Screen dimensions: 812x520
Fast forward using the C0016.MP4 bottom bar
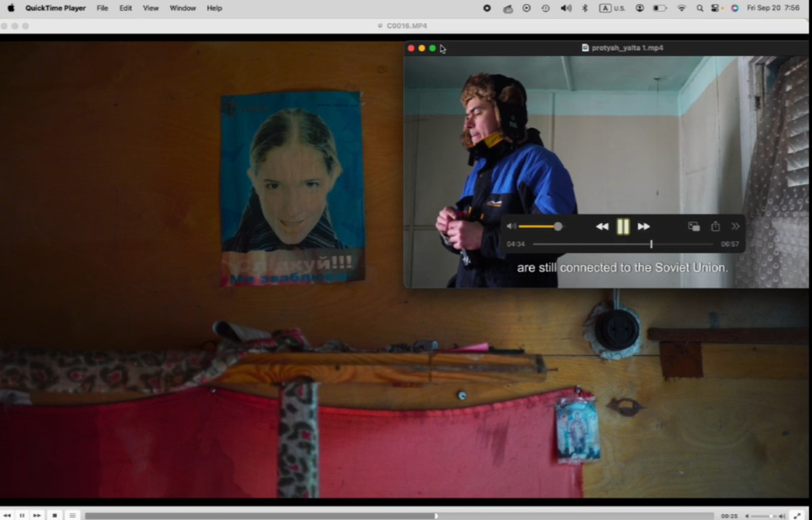pyautogui.click(x=37, y=515)
